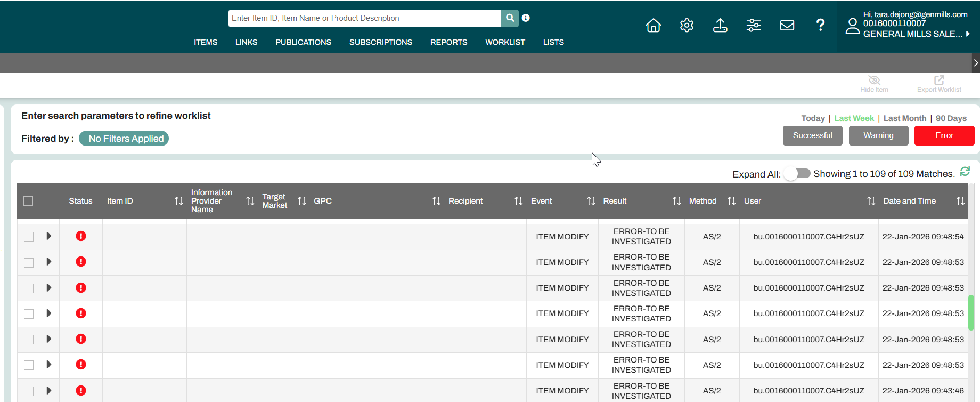Open the search info tooltip icon
Image resolution: width=980 pixels, height=402 pixels.
526,18
